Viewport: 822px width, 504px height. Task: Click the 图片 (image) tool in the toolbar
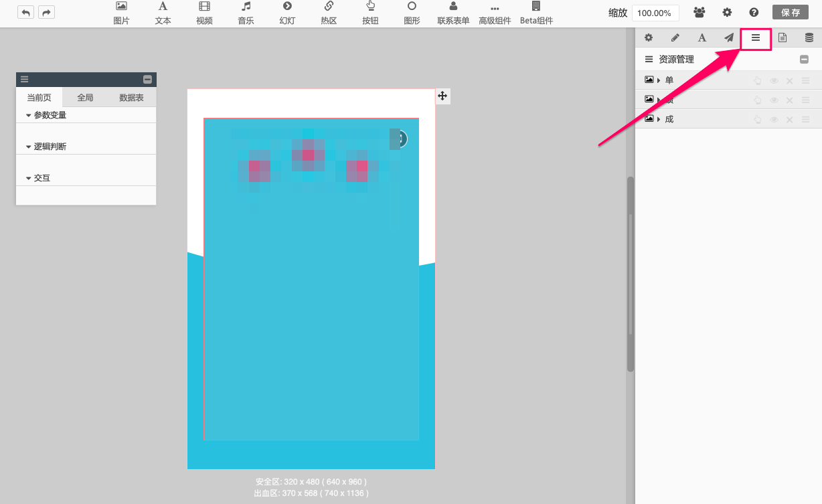pyautogui.click(x=121, y=13)
